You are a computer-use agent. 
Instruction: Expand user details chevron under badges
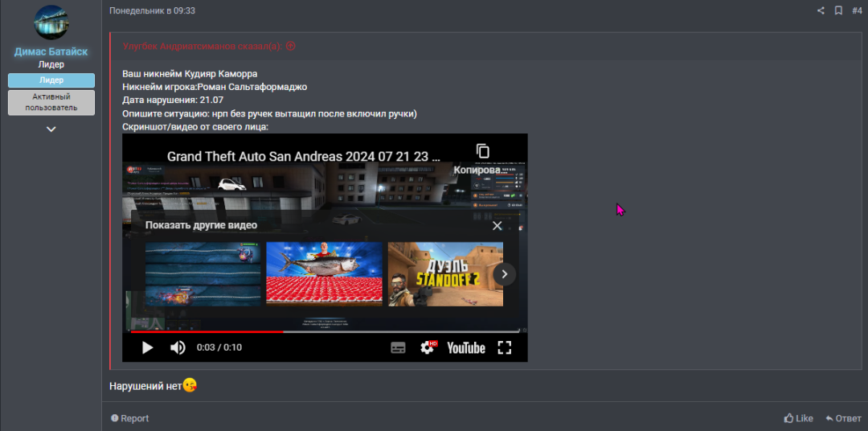click(x=51, y=129)
